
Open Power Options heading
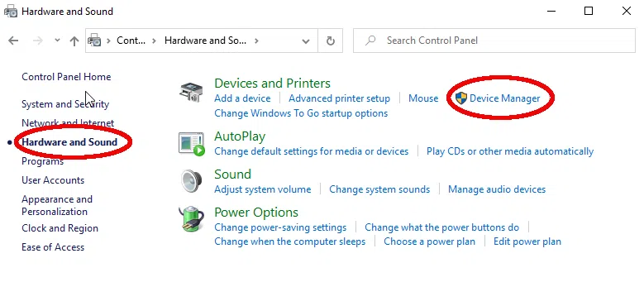point(256,213)
